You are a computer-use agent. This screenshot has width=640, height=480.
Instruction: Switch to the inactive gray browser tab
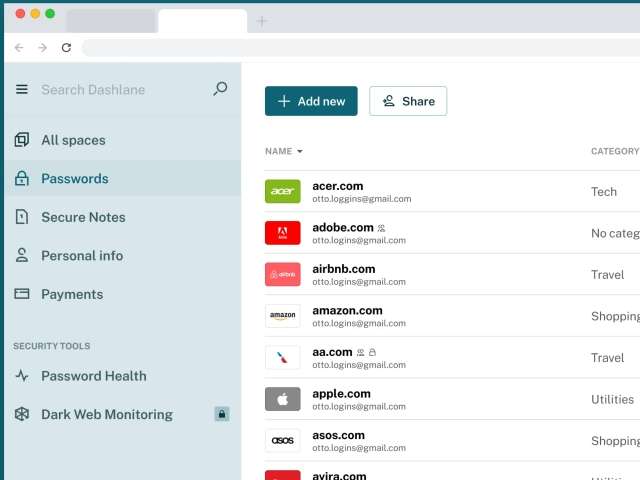111,21
